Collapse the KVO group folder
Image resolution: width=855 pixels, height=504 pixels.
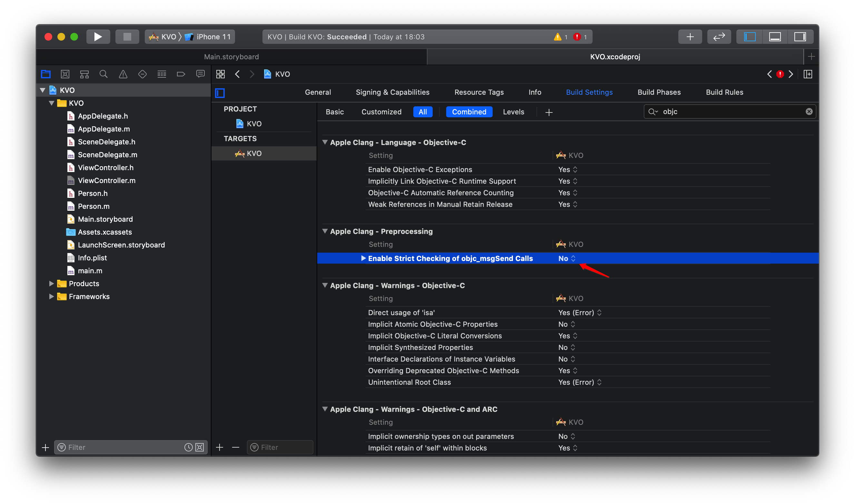tap(52, 103)
